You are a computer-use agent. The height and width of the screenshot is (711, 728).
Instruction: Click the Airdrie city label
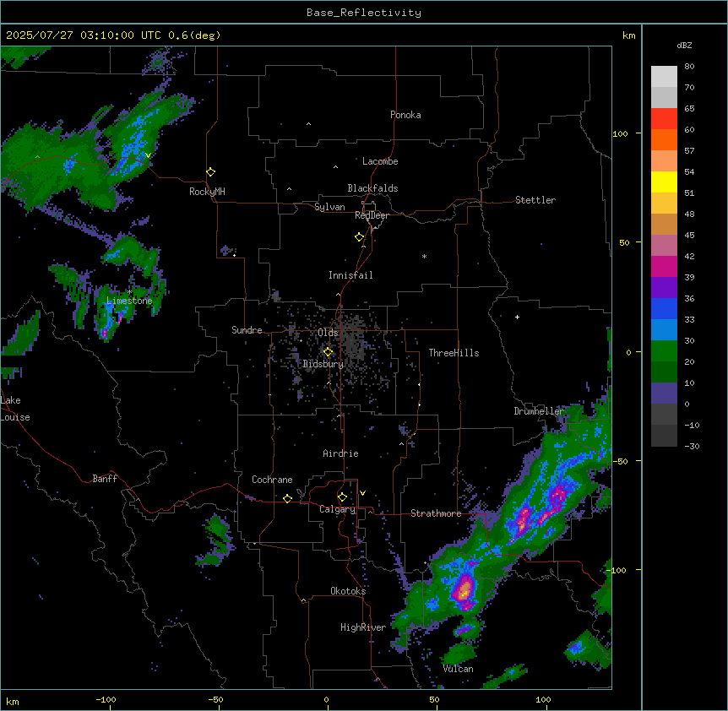tap(341, 453)
